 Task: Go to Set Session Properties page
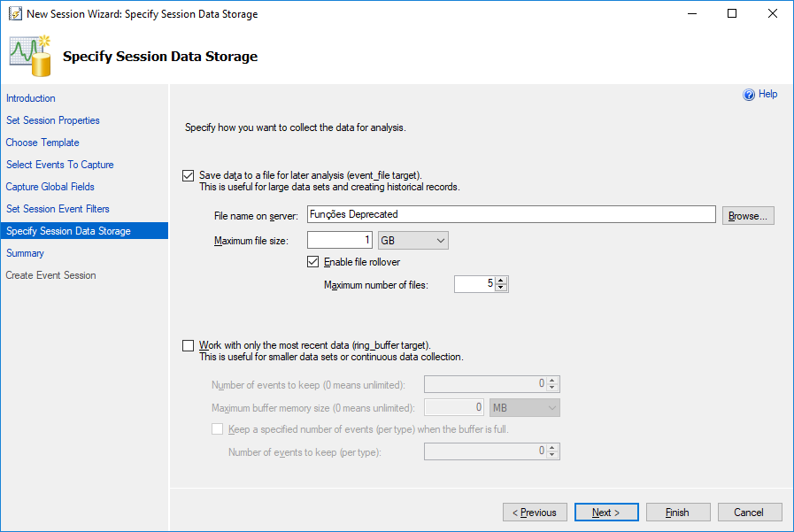pyautogui.click(x=52, y=120)
